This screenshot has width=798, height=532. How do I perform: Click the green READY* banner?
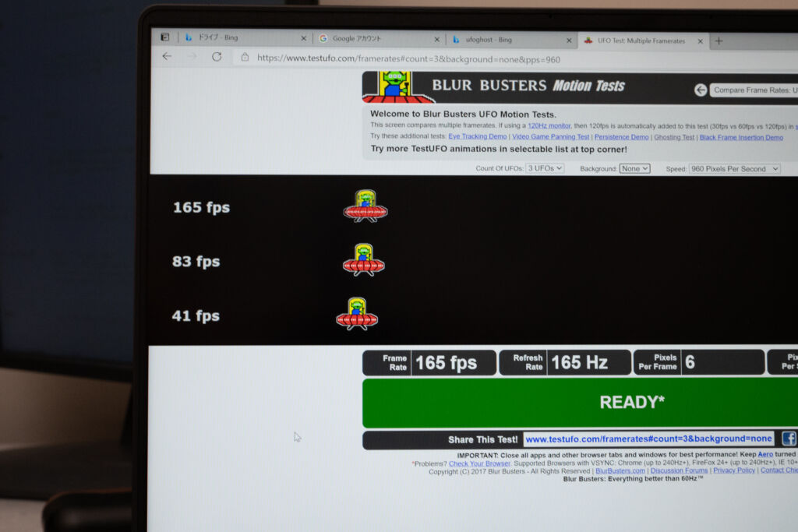pyautogui.click(x=580, y=402)
